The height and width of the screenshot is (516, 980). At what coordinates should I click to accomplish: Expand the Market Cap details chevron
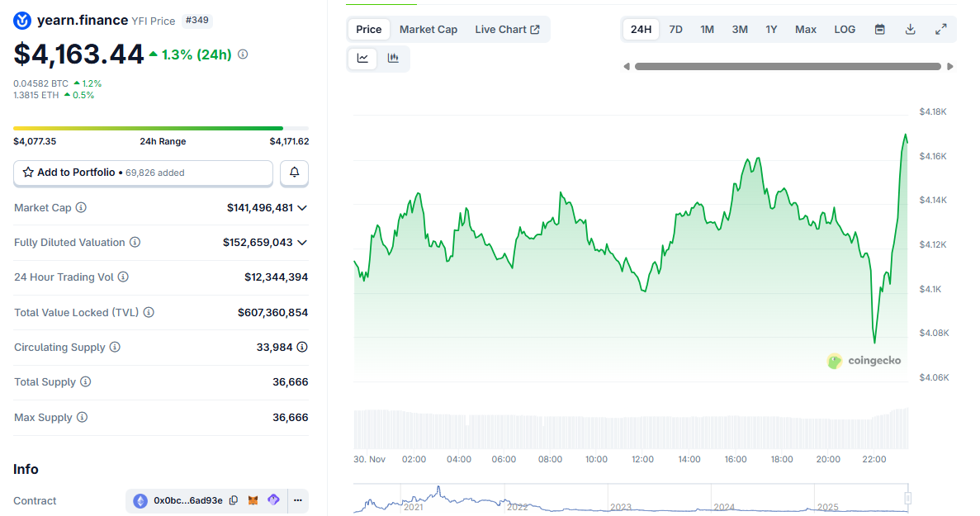point(302,207)
